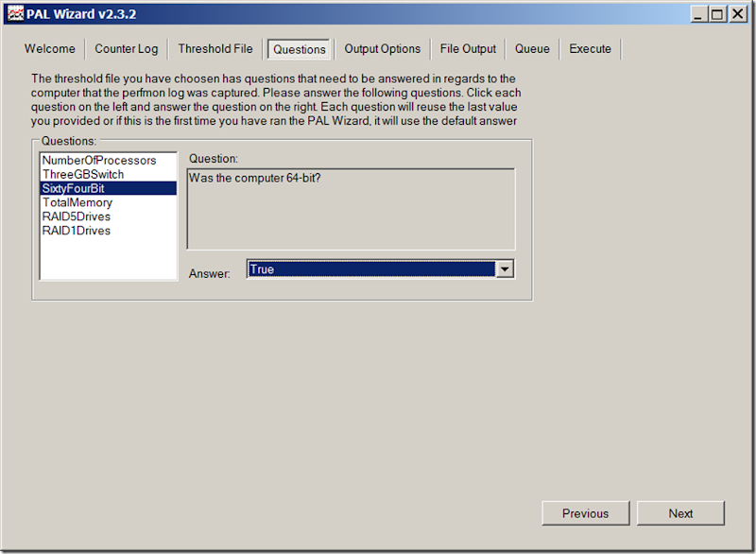The width and height of the screenshot is (756, 554).
Task: Click the question text box 'Was the computer 64-bit?'
Action: pos(351,209)
